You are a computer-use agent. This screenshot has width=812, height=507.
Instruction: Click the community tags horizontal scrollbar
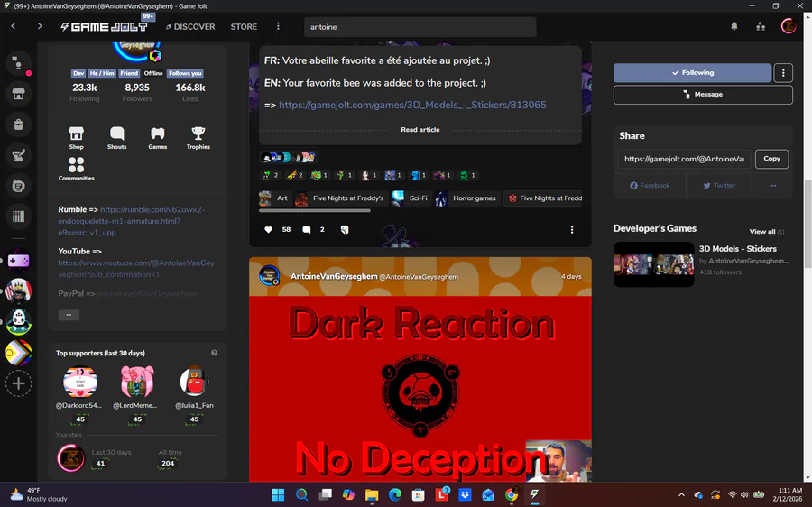click(x=314, y=211)
